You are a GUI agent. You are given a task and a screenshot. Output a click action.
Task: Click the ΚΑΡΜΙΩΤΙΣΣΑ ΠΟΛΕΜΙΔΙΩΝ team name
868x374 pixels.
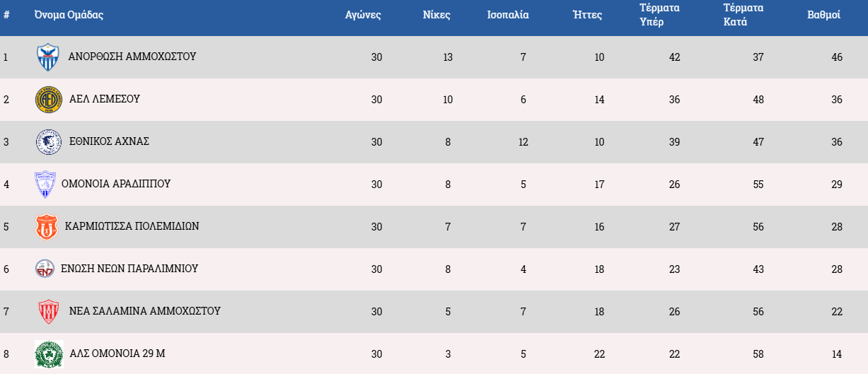point(132,226)
